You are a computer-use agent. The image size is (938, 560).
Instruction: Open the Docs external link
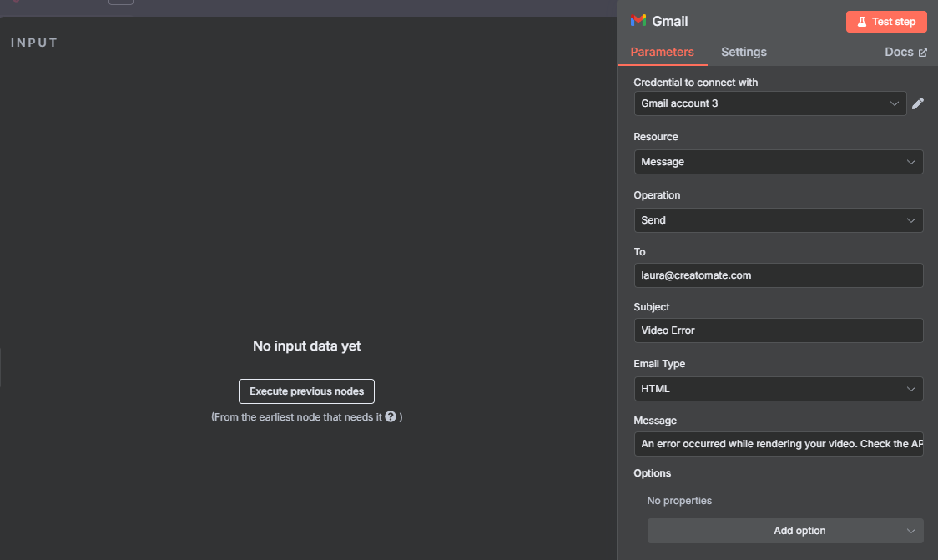coord(905,52)
